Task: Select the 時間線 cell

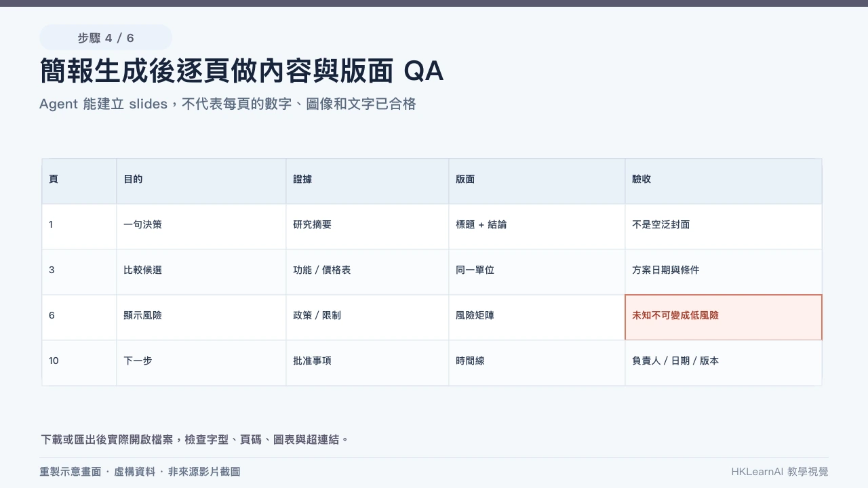Action: 537,363
